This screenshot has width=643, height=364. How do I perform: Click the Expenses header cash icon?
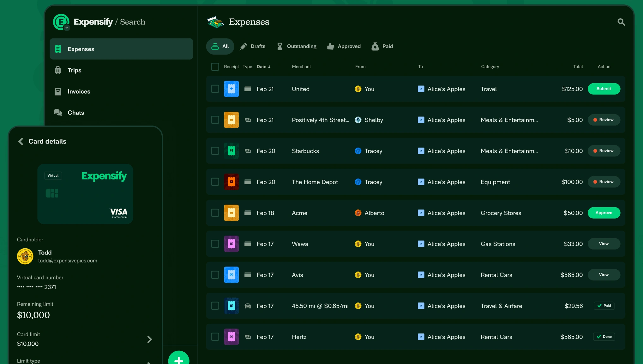click(216, 22)
